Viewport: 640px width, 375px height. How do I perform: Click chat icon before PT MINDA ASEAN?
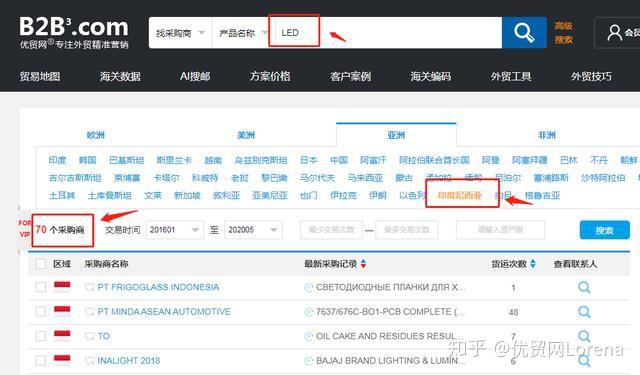click(x=89, y=312)
